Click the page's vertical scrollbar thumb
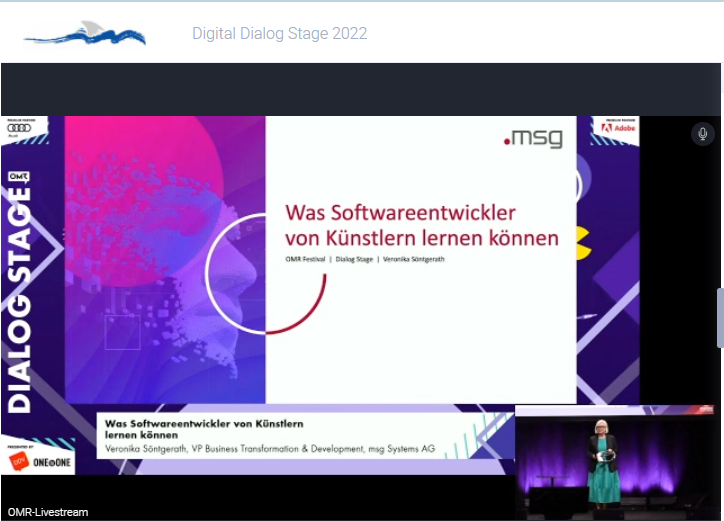 (720, 317)
